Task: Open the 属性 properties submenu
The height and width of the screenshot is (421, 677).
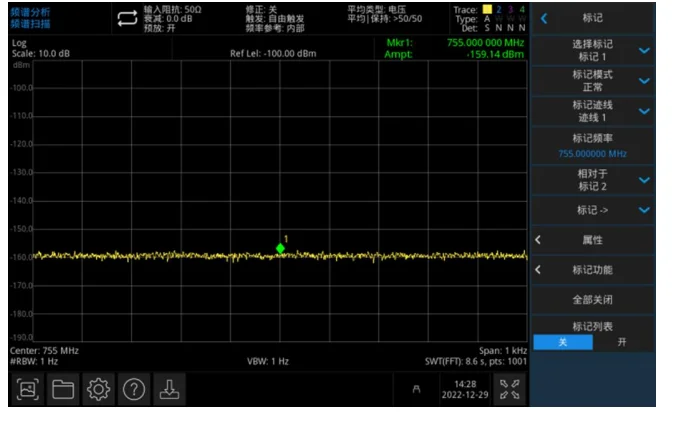Action: pyautogui.click(x=592, y=240)
